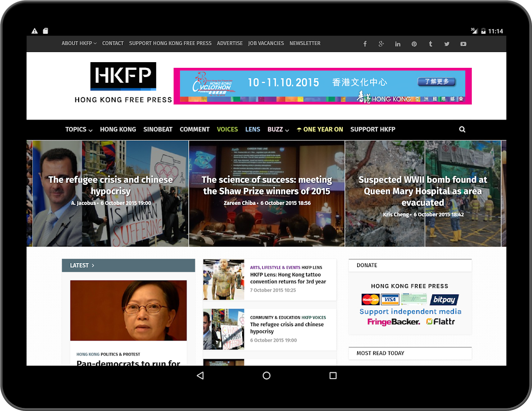Click author Zareen Chiba byline
This screenshot has height=411, width=532.
pos(240,203)
